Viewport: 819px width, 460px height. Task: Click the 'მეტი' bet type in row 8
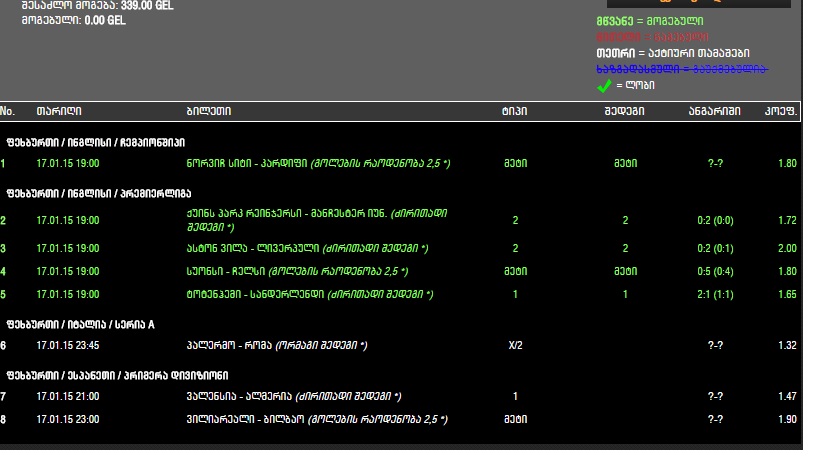(x=515, y=420)
